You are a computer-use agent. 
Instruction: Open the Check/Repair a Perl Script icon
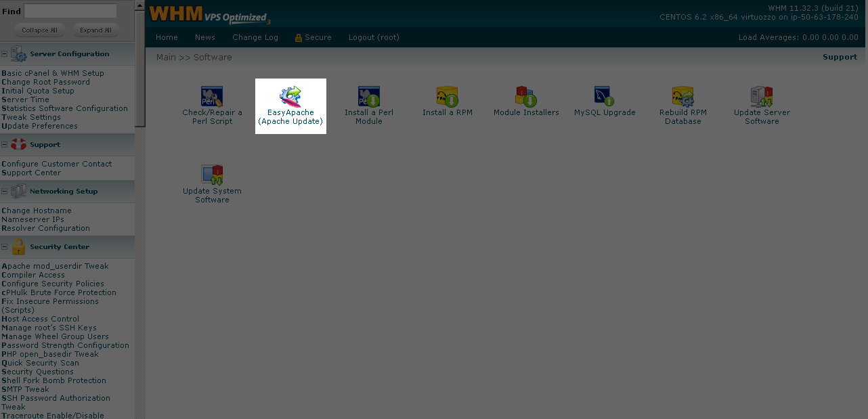pyautogui.click(x=212, y=97)
